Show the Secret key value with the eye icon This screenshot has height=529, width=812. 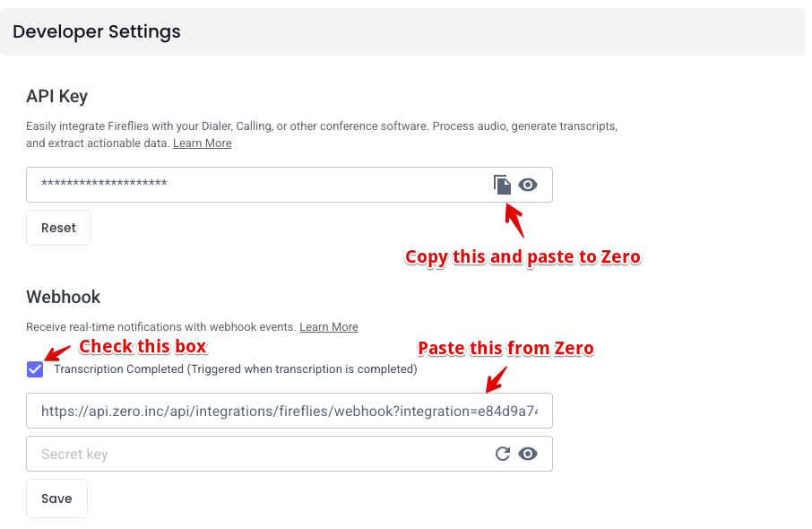(528, 454)
